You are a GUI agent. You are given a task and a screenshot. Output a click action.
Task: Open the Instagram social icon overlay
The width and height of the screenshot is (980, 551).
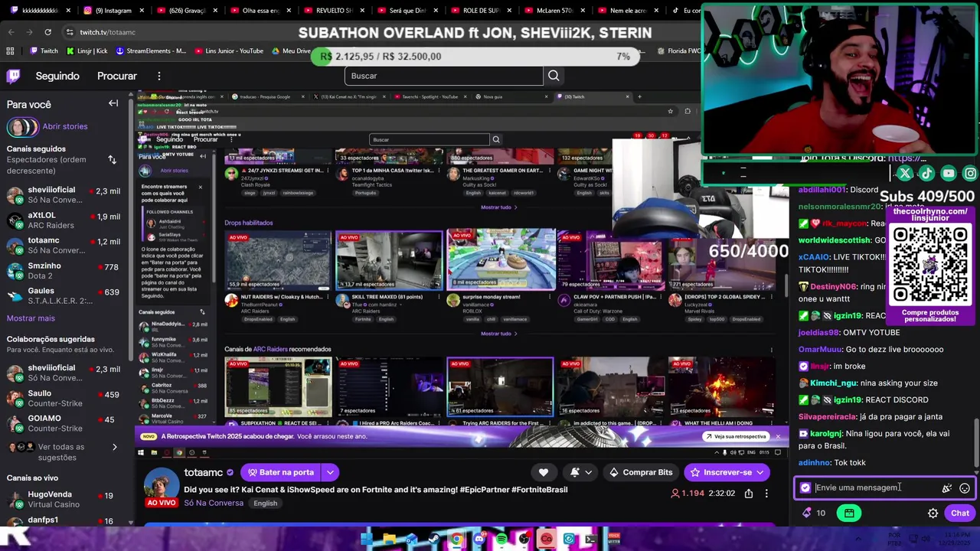coord(970,174)
